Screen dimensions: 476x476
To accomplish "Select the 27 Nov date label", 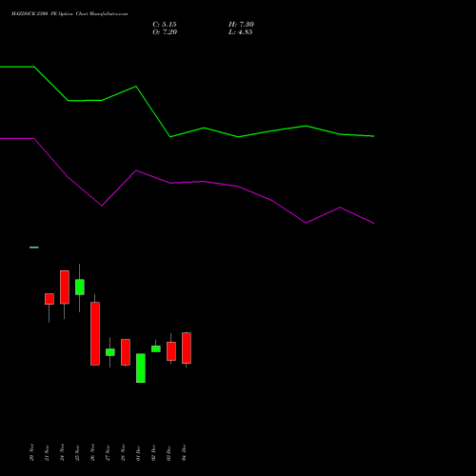I will [x=108, y=453].
